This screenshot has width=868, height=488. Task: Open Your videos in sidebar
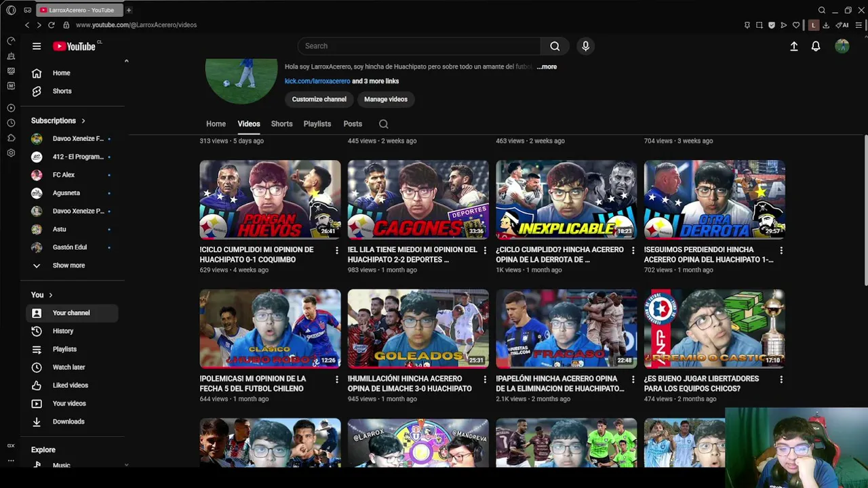pyautogui.click(x=72, y=403)
